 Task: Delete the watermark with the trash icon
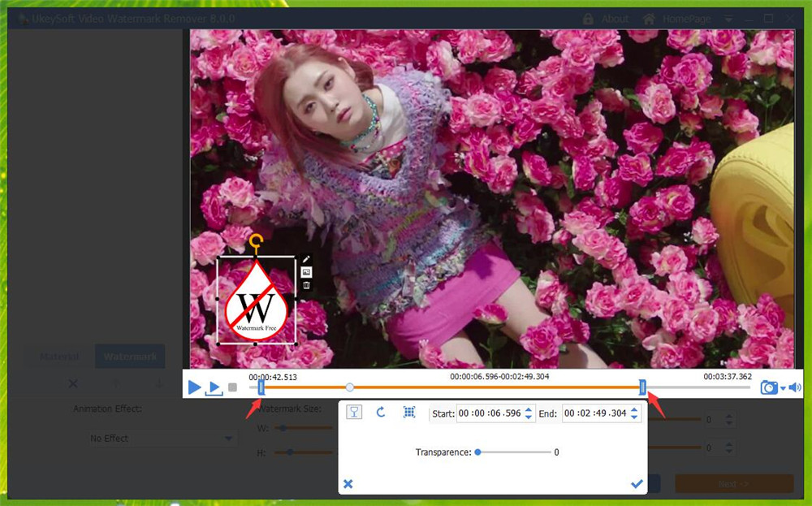306,286
